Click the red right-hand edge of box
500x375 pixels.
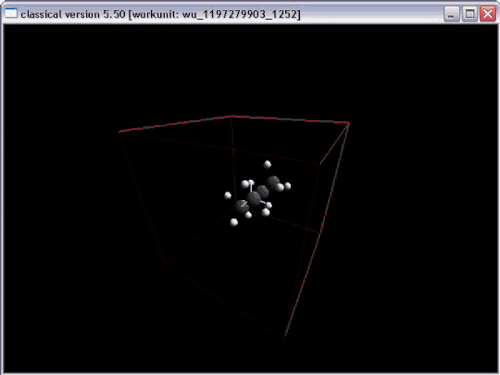pyautogui.click(x=317, y=231)
